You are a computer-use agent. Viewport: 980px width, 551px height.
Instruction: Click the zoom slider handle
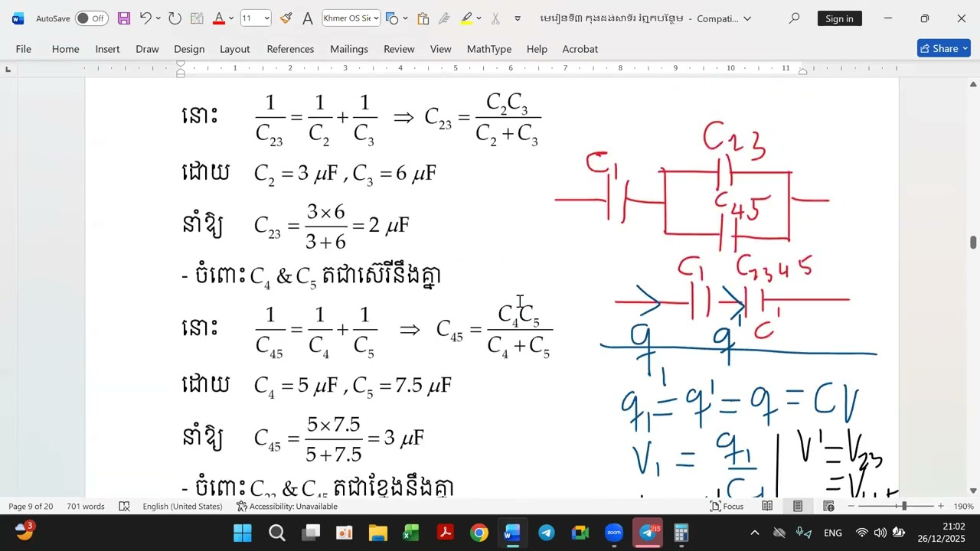(x=903, y=506)
